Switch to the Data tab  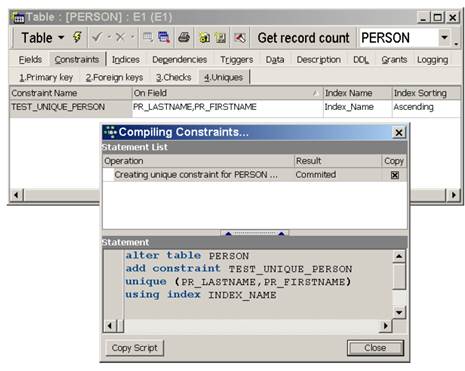[x=275, y=60]
